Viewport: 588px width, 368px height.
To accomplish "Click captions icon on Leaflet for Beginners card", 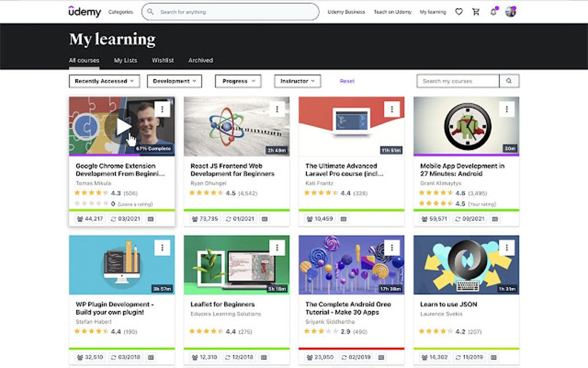I will tap(264, 357).
